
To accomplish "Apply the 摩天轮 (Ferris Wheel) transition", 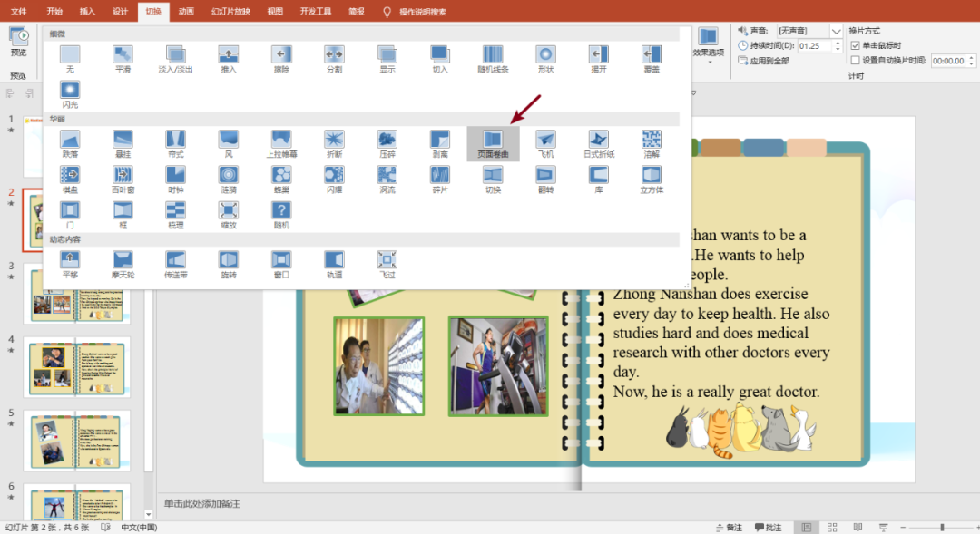I will (122, 264).
